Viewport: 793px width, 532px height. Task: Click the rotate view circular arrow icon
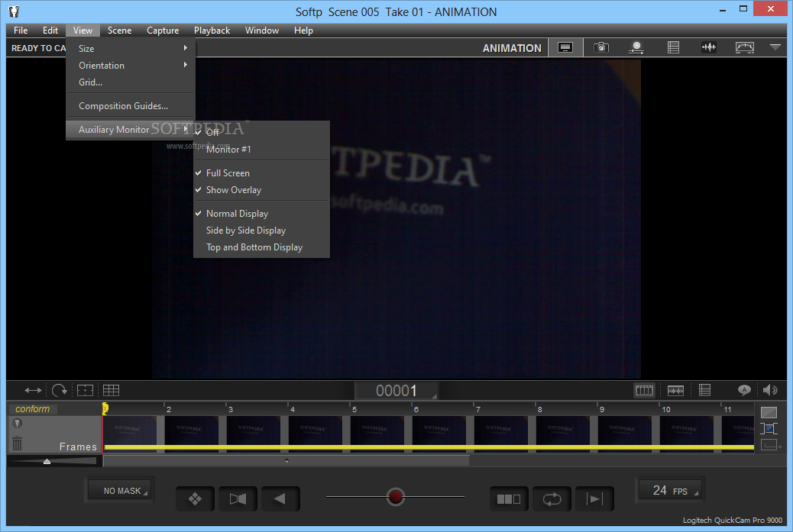[59, 390]
